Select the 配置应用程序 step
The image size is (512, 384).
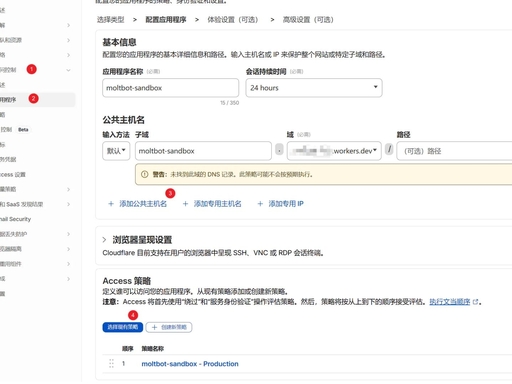point(166,20)
